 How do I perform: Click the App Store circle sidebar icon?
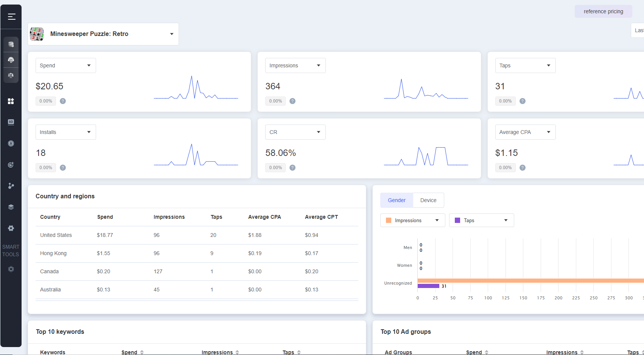[11, 143]
